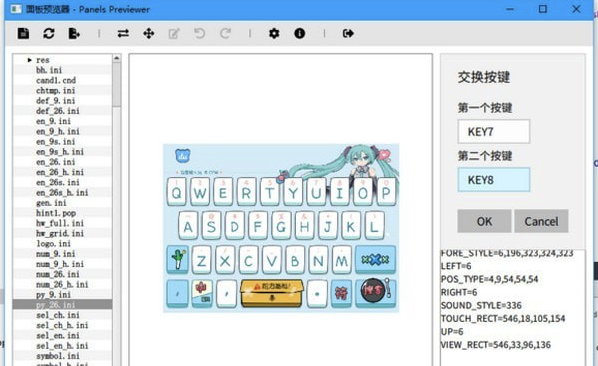Click the second key field containing KEY8
Image resolution: width=598 pixels, height=366 pixels.
[x=494, y=180]
